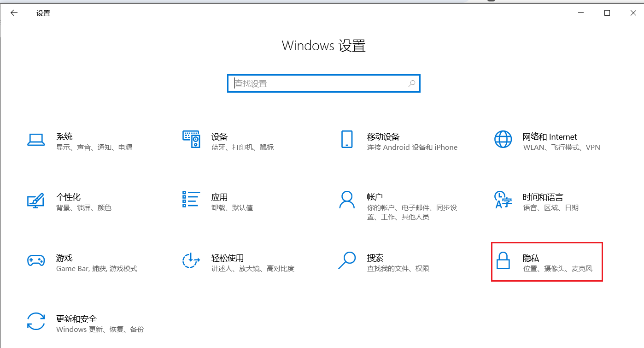The width and height of the screenshot is (644, 348).
Task: Open the 个性化 settings title
Action: [69, 197]
